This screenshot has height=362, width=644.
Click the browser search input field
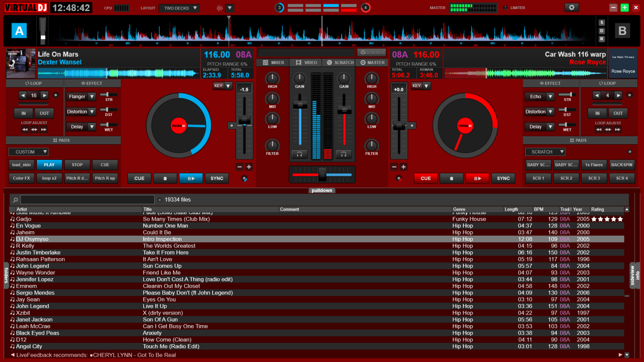88,200
